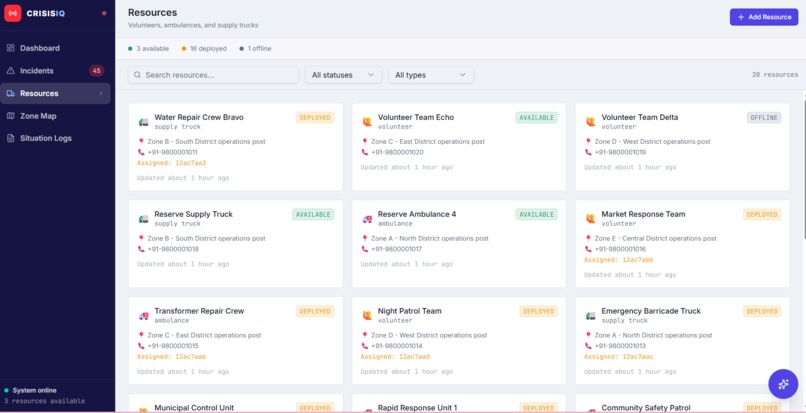Click the Situation Logs document icon

(10, 138)
